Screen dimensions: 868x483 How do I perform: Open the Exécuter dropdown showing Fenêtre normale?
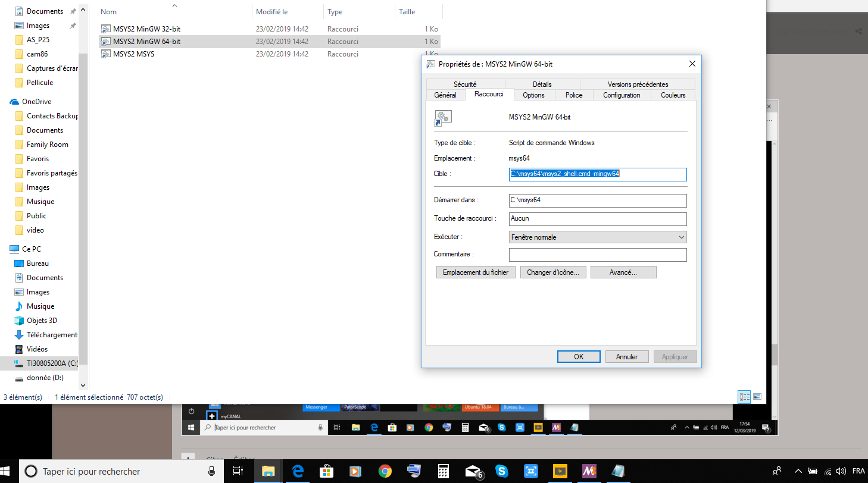598,237
